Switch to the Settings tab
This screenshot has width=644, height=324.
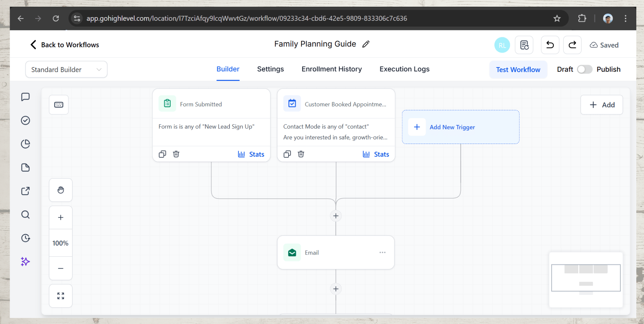(270, 69)
